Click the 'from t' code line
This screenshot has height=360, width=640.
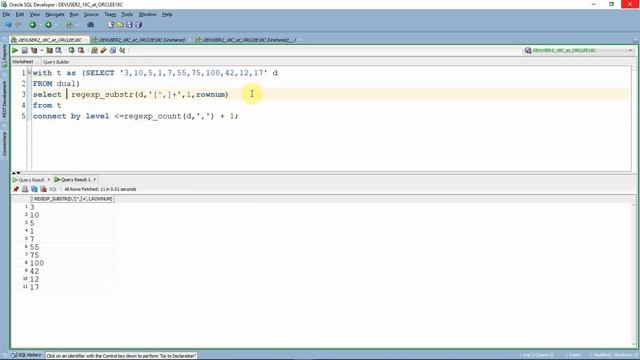(x=47, y=105)
